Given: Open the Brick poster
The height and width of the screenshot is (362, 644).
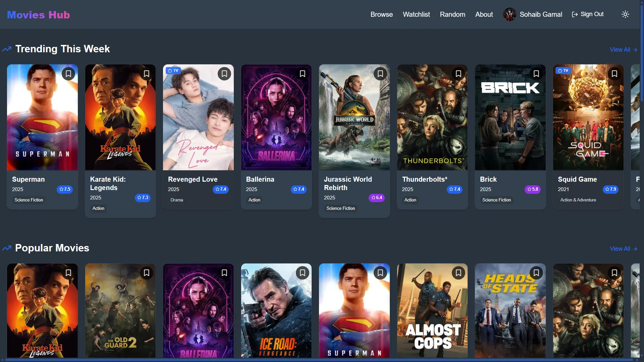Looking at the screenshot, I should click(x=510, y=117).
